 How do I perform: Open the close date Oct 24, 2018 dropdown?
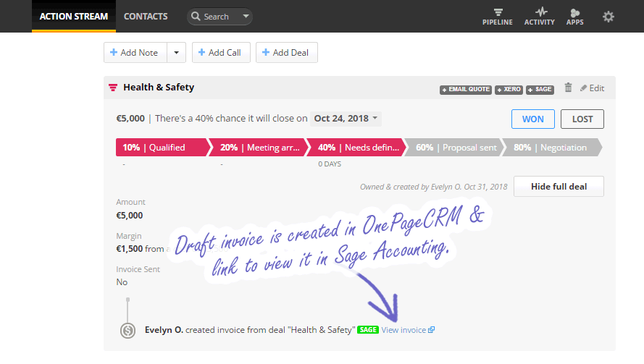coord(346,119)
